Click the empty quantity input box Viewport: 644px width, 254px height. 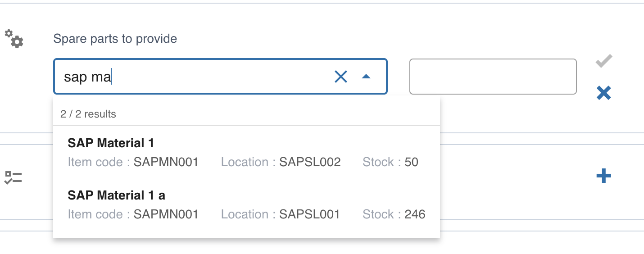coord(493,77)
